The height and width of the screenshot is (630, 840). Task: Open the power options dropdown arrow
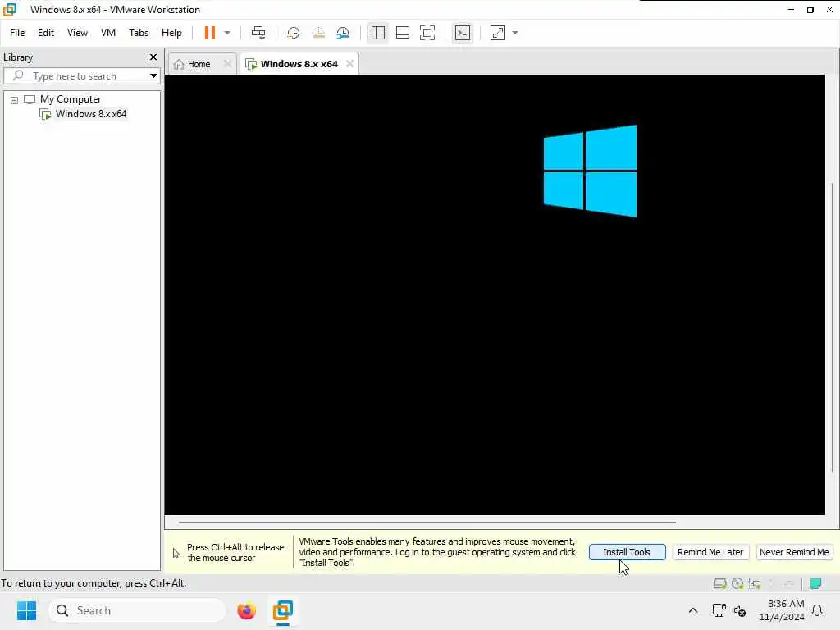[x=227, y=33]
